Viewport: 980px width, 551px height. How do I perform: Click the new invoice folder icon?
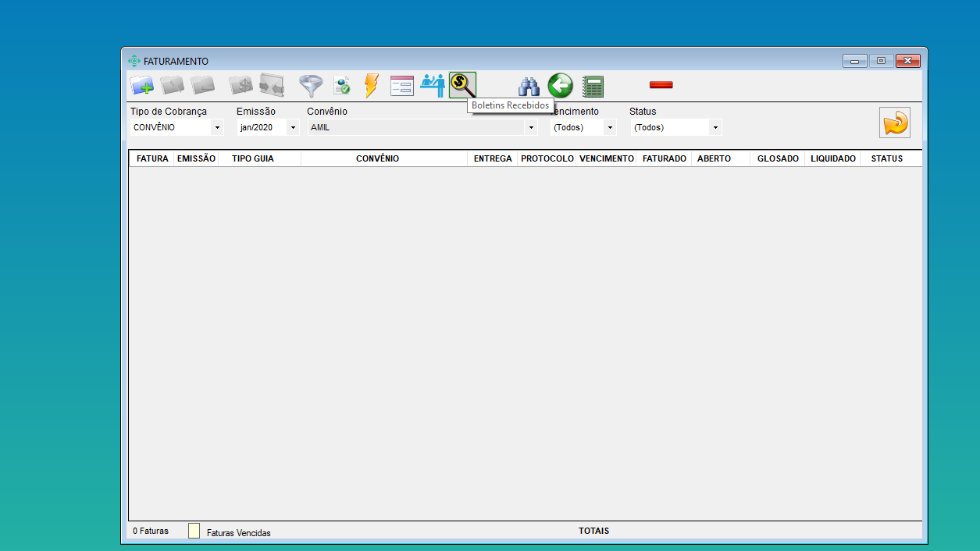click(x=141, y=85)
